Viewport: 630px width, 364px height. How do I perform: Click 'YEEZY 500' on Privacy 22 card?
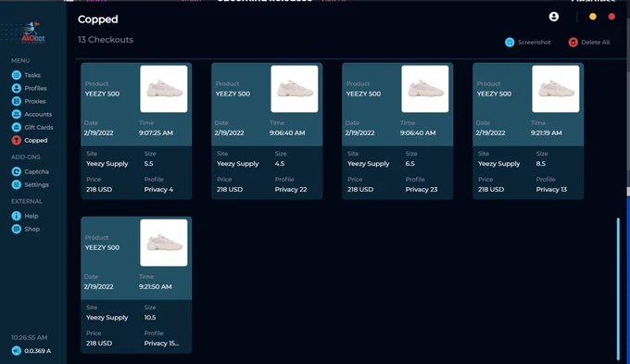(x=233, y=94)
